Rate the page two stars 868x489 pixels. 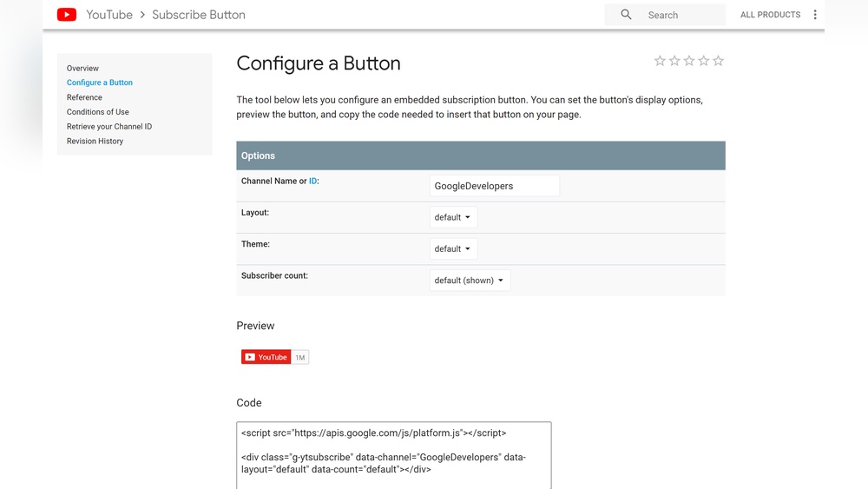[674, 61]
